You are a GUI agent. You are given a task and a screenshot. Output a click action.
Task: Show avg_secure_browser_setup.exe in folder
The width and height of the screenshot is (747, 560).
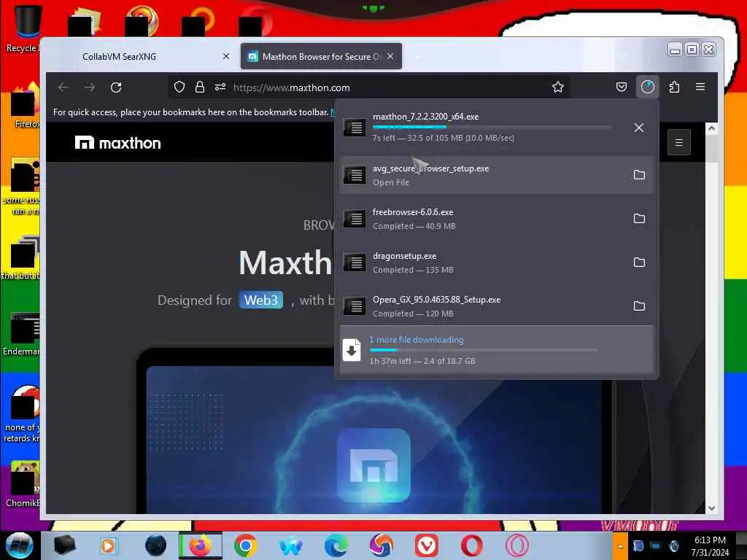click(639, 175)
